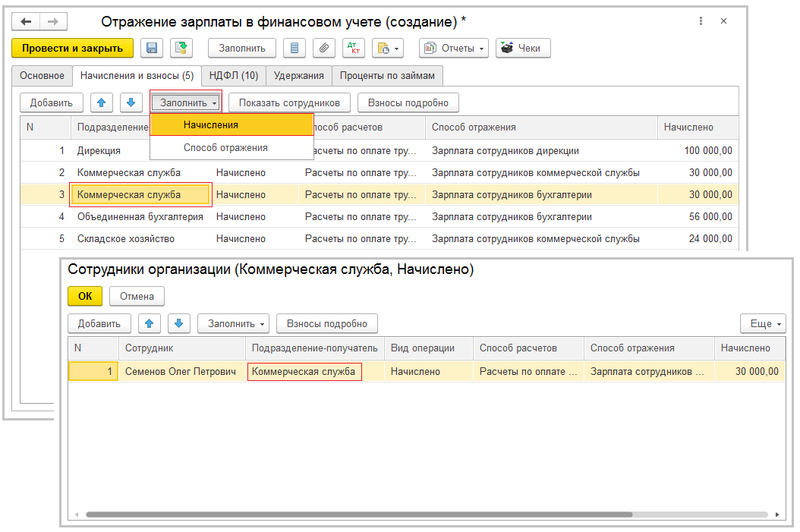Click the Save (floppy disk) icon

pos(152,48)
